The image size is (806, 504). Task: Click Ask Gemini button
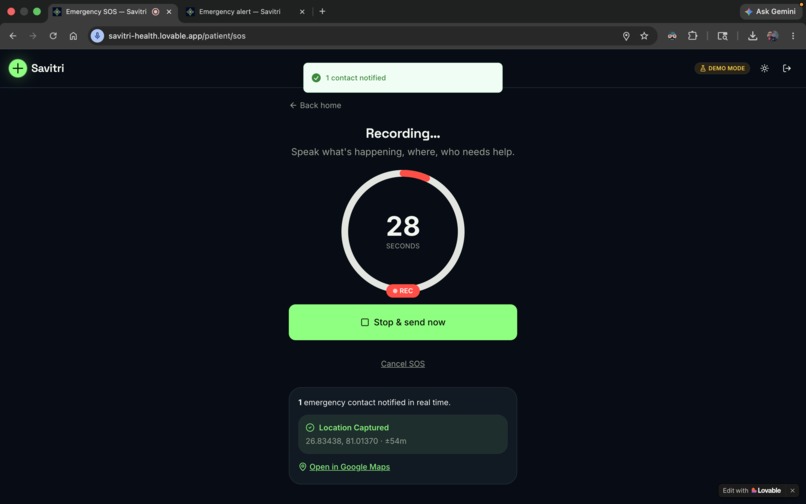click(x=770, y=11)
